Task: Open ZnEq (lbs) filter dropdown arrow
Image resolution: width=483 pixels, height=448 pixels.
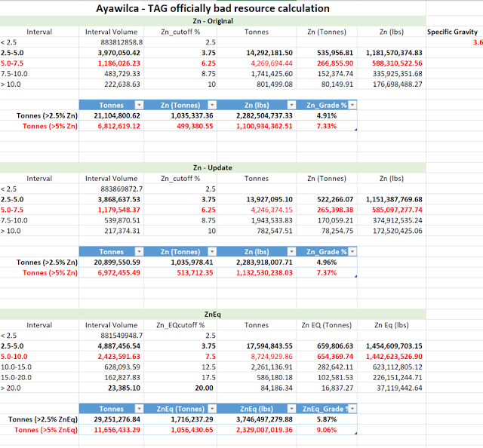Action: click(291, 409)
